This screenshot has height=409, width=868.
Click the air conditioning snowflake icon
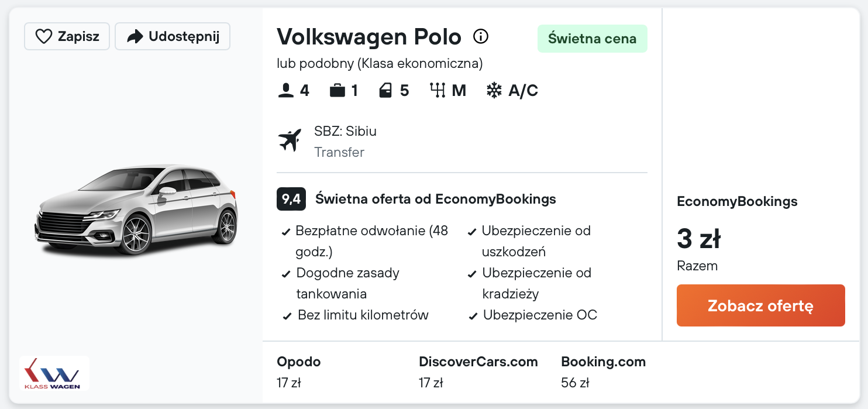pos(494,91)
